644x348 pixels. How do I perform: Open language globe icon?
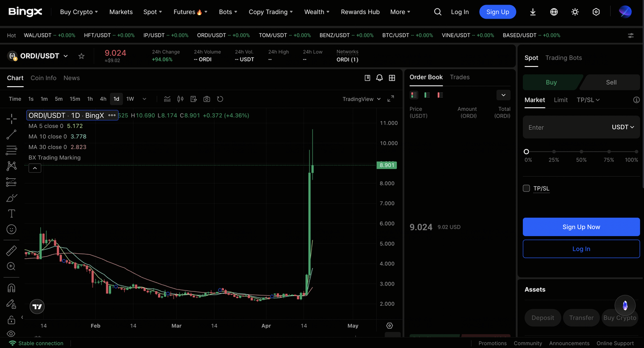coord(554,12)
